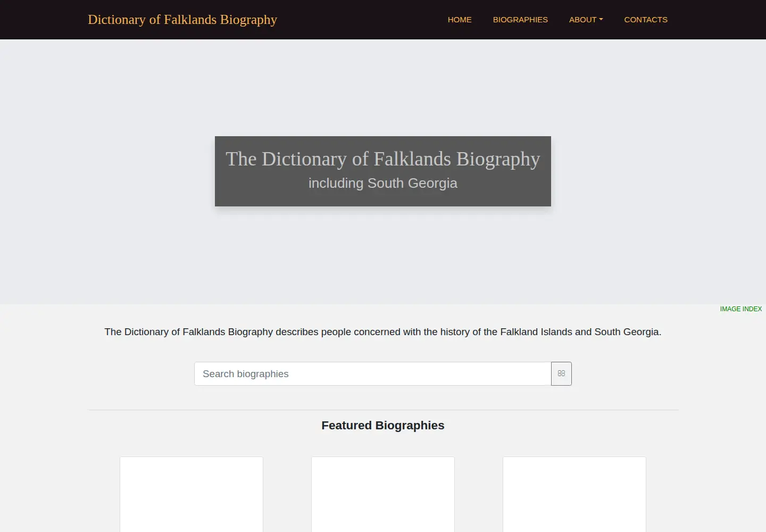This screenshot has height=532, width=766.
Task: Go to the HOME nav item
Action: (460, 20)
